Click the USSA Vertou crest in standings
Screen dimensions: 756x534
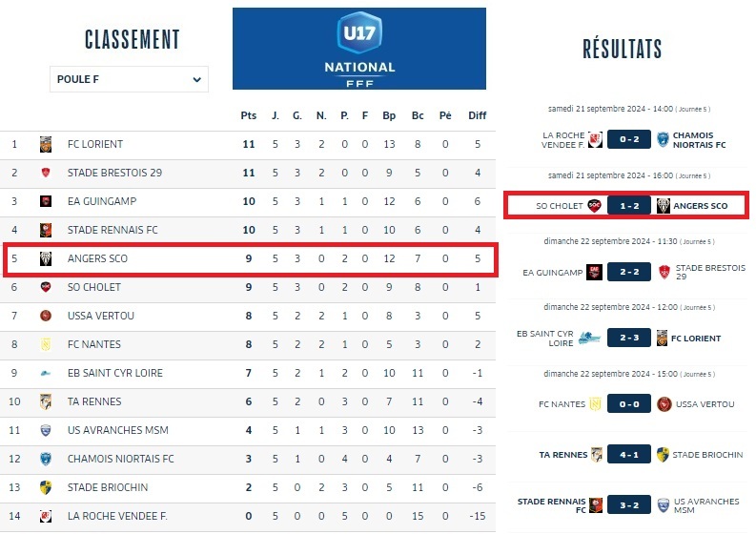click(x=45, y=317)
